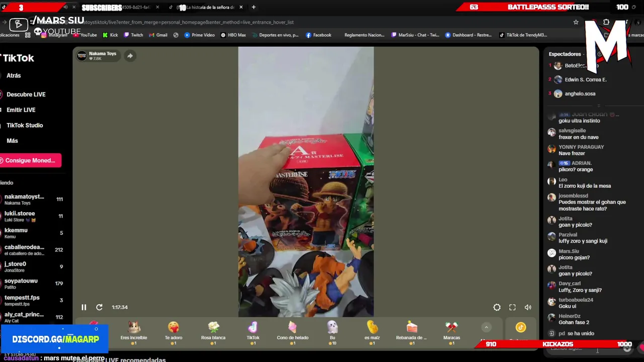Open the soypatouwu live channel
Image resolution: width=644 pixels, height=362 pixels.
(33, 284)
